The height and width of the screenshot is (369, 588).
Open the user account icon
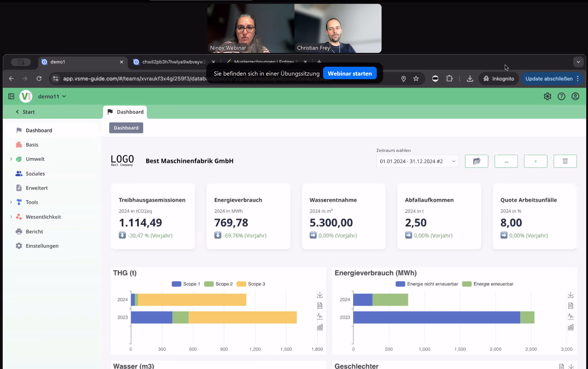pos(575,96)
